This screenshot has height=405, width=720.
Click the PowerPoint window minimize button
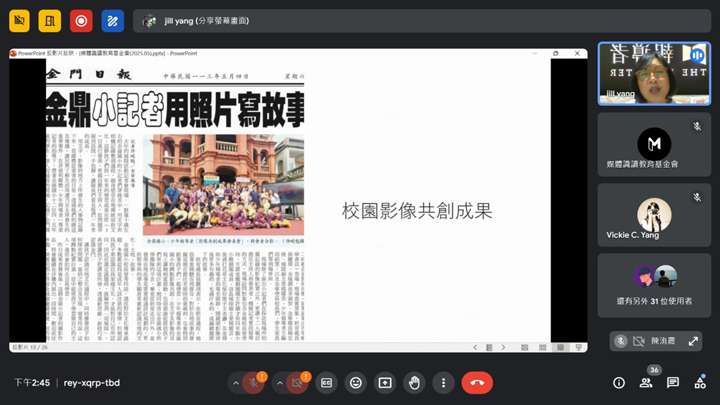[x=535, y=53]
